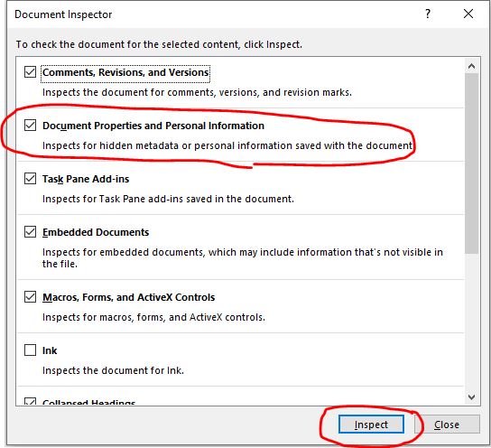Toggle Document Properties and Personal Information checkbox
Image resolution: width=491 pixels, height=448 pixels.
point(30,126)
